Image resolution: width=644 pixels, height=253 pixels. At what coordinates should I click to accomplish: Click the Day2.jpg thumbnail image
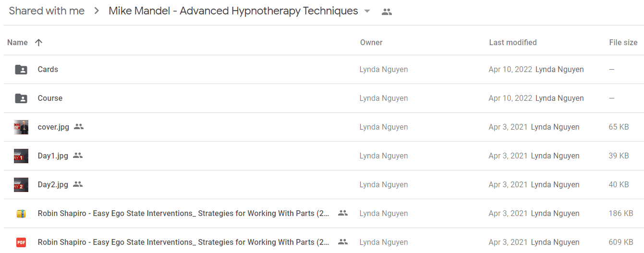click(21, 185)
